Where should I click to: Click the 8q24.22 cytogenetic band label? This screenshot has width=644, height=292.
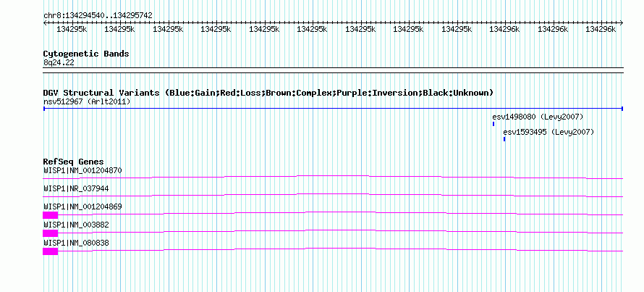click(x=59, y=62)
